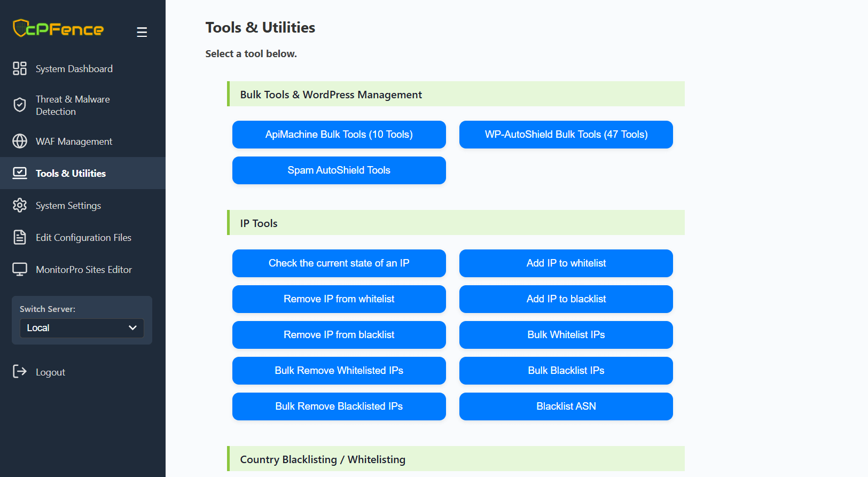
Task: Open Bulk Remove Blacklisted IPs
Action: pos(339,406)
